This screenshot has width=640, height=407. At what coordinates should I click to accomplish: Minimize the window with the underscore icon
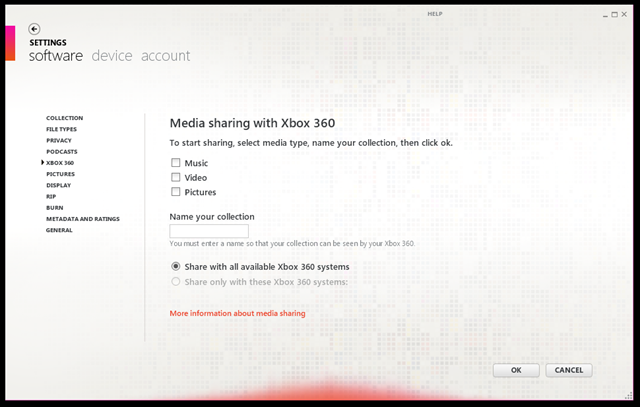(605, 16)
